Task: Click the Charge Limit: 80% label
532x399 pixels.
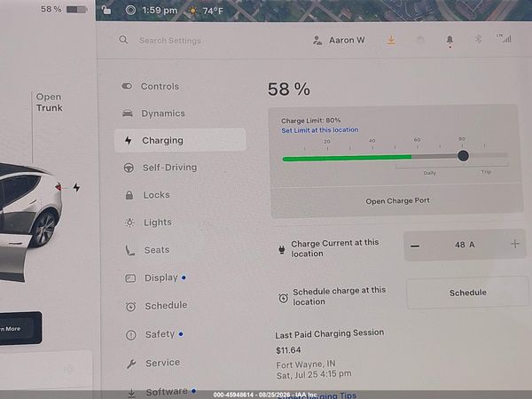Action: pyautogui.click(x=310, y=121)
